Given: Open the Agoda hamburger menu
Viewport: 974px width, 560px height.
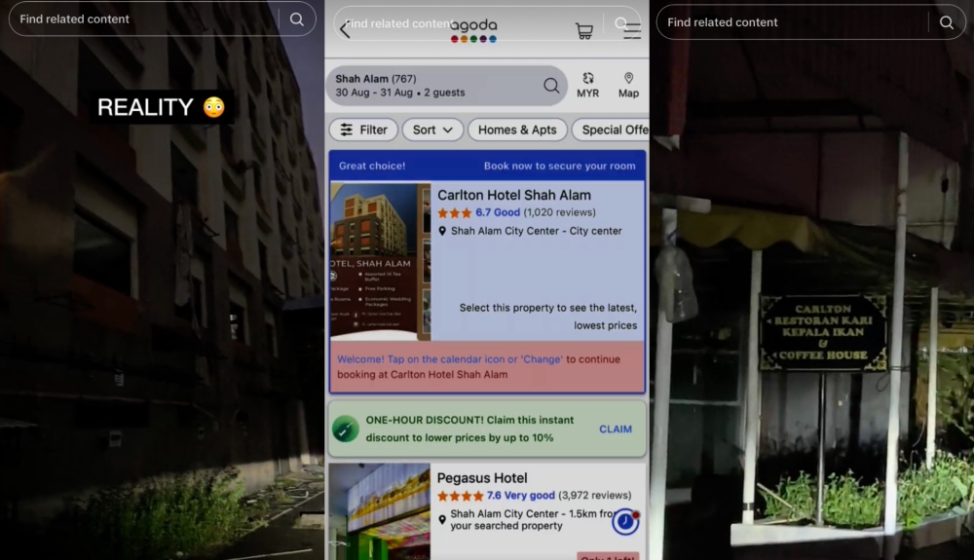Looking at the screenshot, I should pos(632,31).
